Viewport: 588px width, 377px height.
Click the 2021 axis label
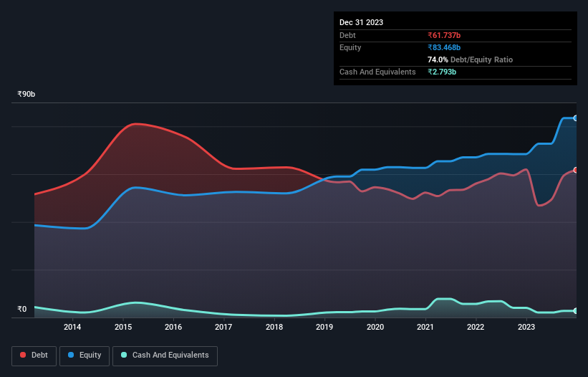tap(425, 327)
